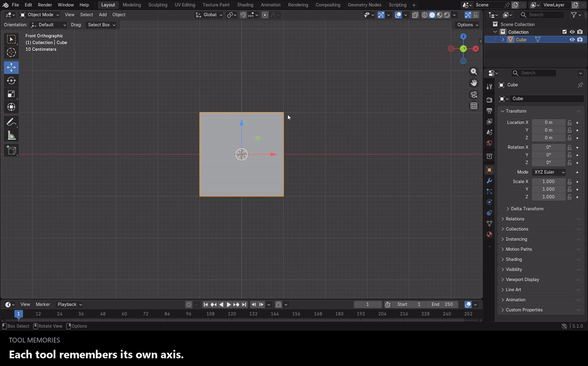Open the Object Mode dropdown

click(x=39, y=15)
